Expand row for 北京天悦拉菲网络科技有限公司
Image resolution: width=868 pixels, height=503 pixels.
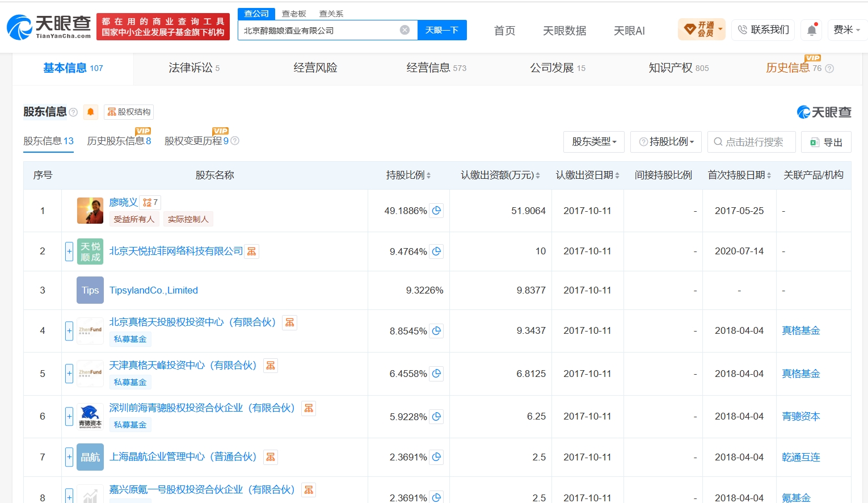[69, 251]
